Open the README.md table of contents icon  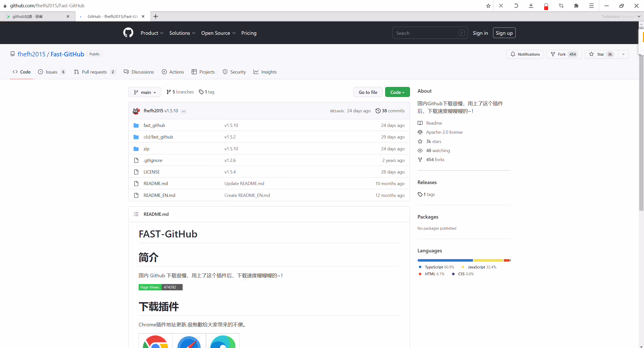[136, 214]
